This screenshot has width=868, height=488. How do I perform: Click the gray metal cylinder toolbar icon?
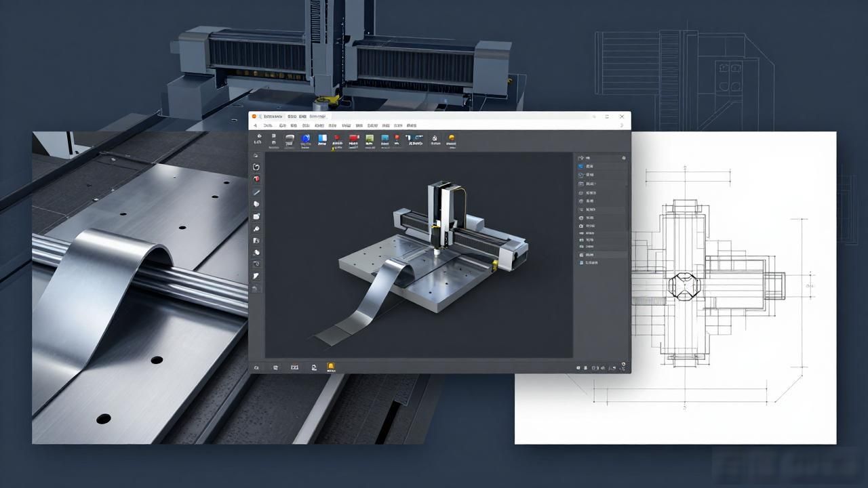[290, 140]
